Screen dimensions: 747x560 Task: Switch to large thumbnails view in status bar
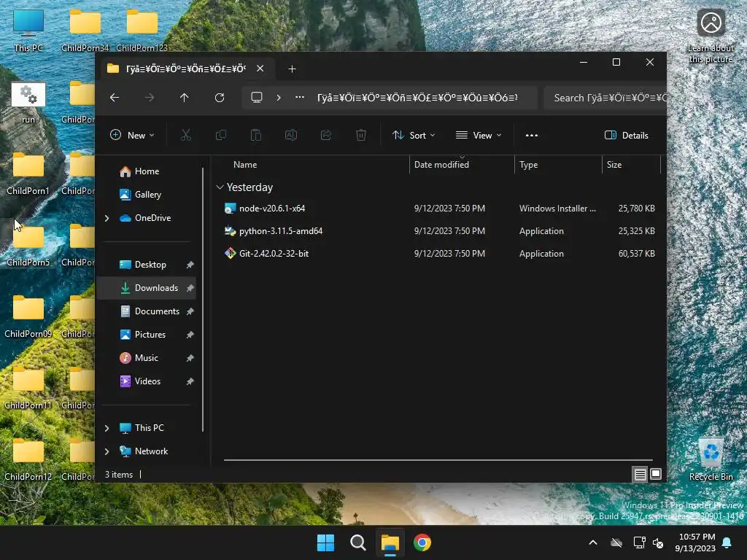point(656,474)
